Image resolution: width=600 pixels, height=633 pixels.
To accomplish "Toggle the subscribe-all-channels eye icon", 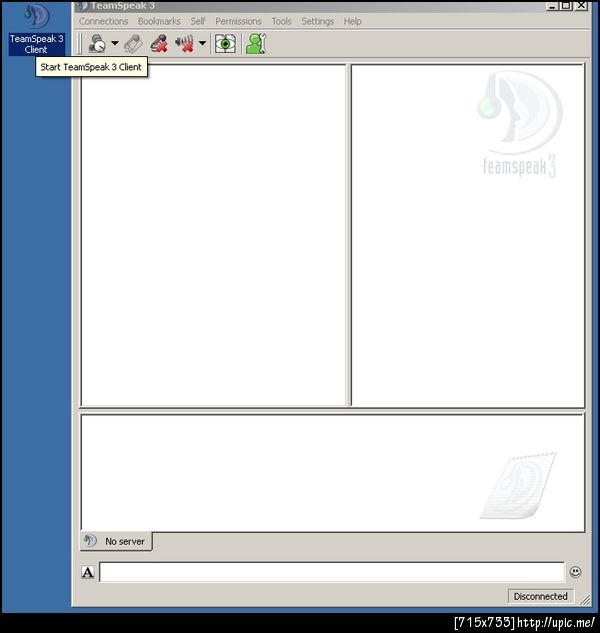I will tap(225, 44).
